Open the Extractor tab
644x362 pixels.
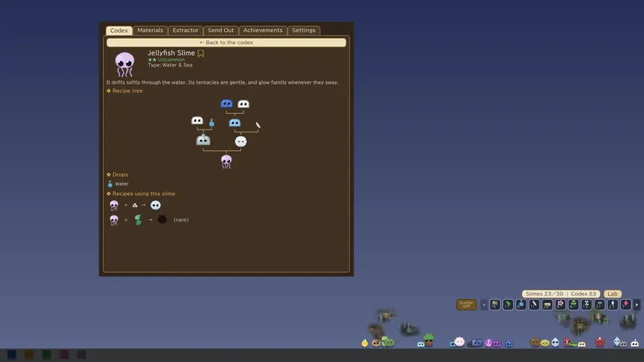(185, 31)
